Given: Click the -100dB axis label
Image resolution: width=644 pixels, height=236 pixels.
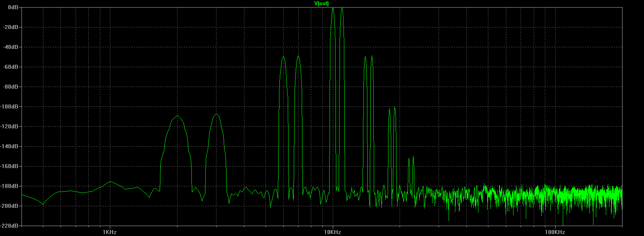Looking at the screenshot, I should (10, 106).
